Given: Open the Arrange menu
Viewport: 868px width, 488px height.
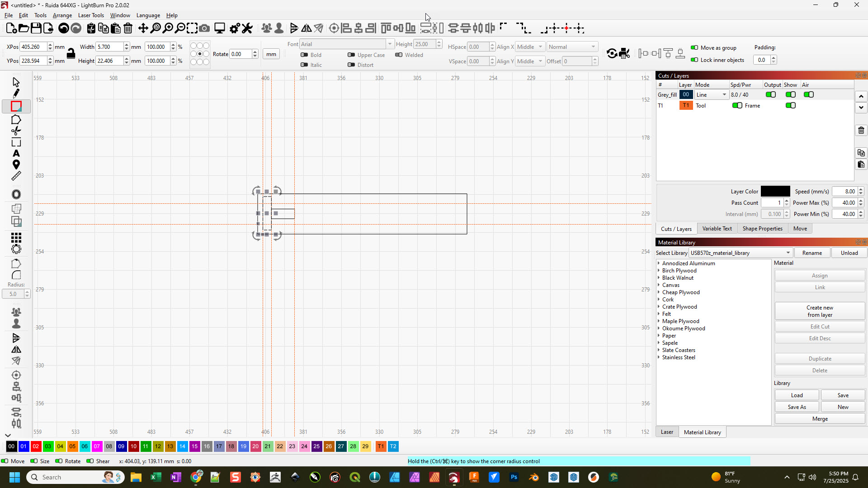Looking at the screenshot, I should pos(62,15).
